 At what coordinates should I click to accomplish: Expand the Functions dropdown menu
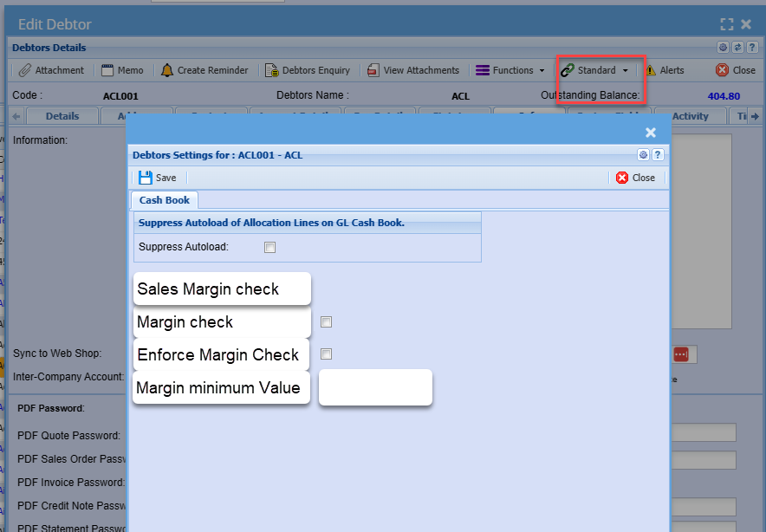(510, 70)
